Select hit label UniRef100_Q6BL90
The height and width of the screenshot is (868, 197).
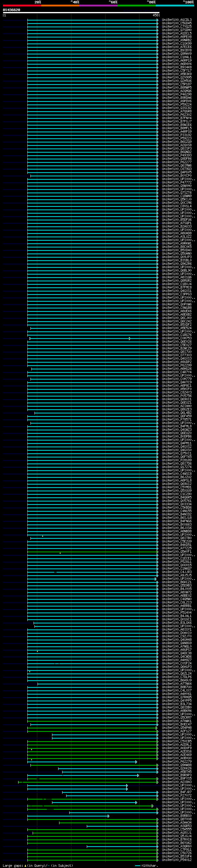(177, 271)
